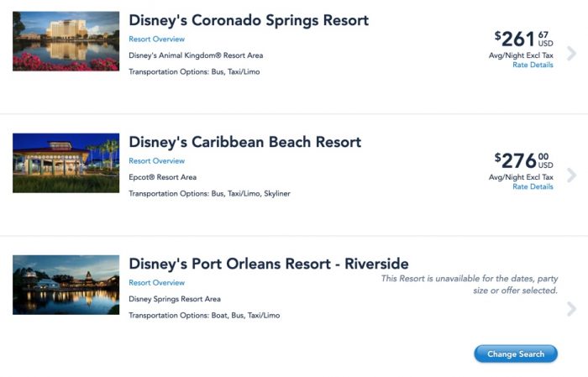Screen dimensions: 588x377
Task: Click Port Orleans transportation options with Boat
Action: pos(204,316)
